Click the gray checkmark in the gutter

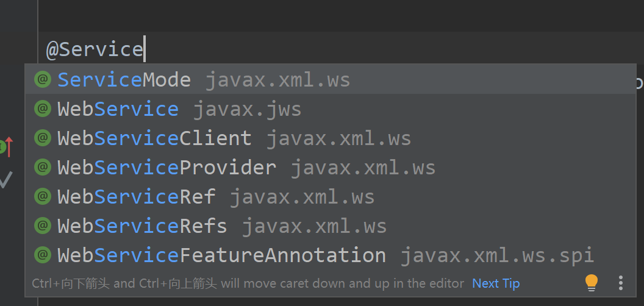pos(5,179)
